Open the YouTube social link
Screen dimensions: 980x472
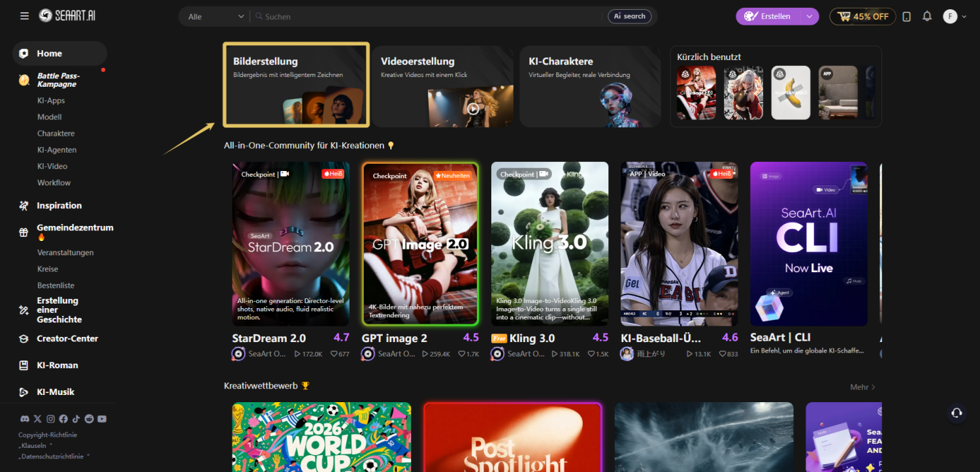[x=102, y=418]
